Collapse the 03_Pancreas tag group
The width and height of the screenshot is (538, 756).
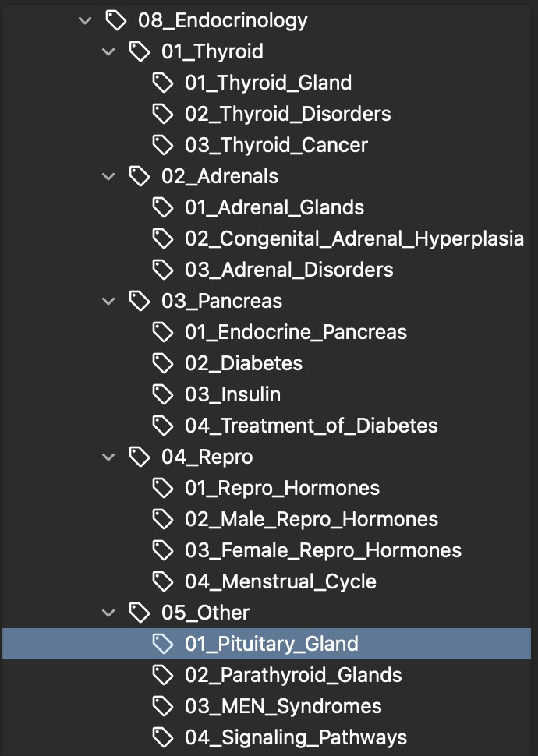(x=108, y=301)
